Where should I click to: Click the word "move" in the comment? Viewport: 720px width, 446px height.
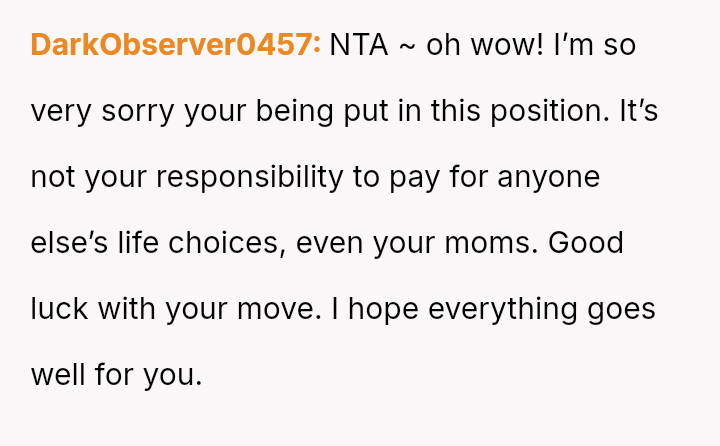pos(274,309)
